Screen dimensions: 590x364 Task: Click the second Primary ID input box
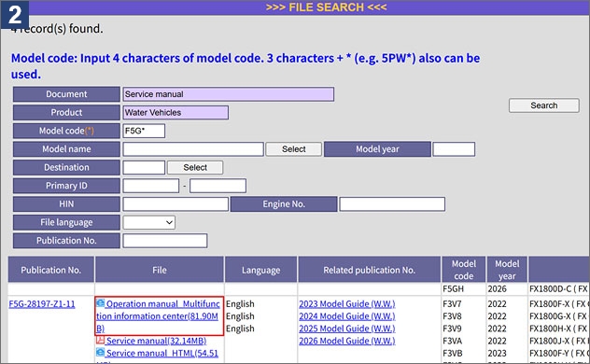pos(218,186)
